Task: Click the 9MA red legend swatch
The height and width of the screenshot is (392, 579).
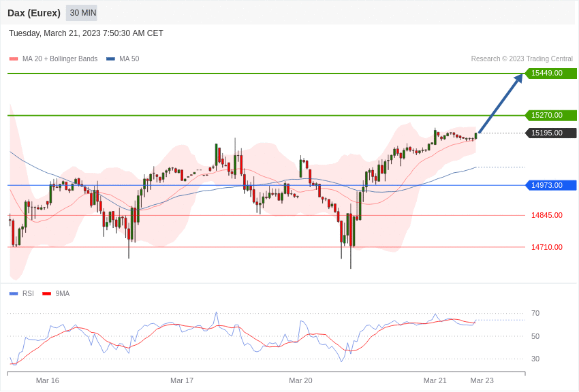Action: [47, 293]
